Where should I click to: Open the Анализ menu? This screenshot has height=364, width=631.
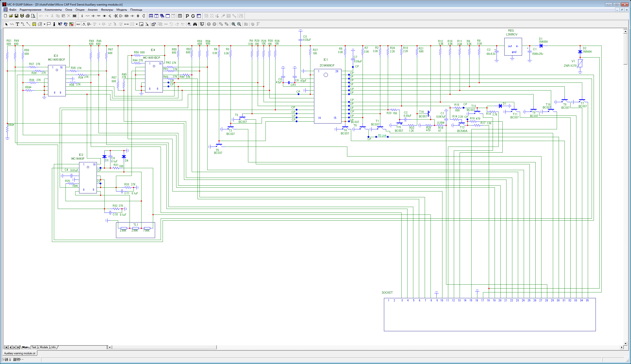(x=92, y=10)
